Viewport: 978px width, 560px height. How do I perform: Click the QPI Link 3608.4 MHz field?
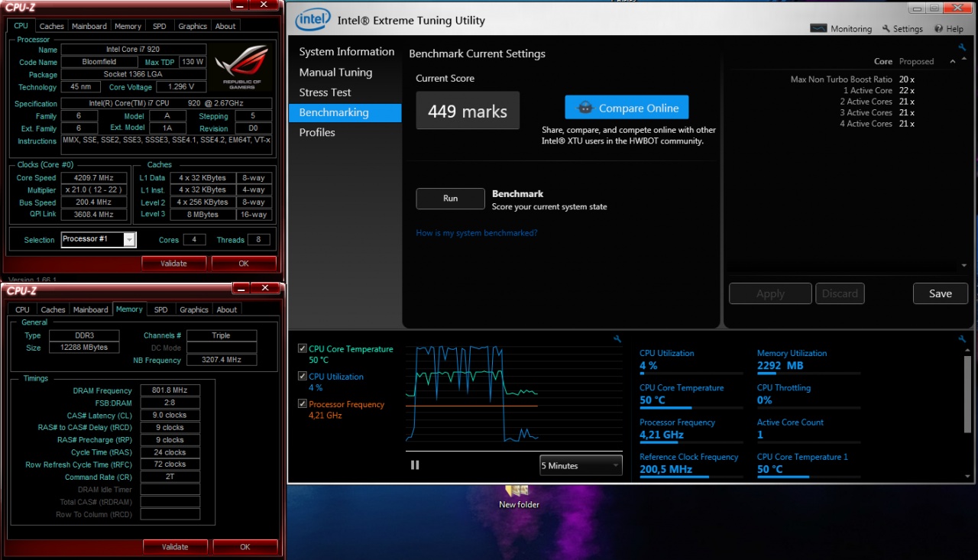tap(93, 215)
